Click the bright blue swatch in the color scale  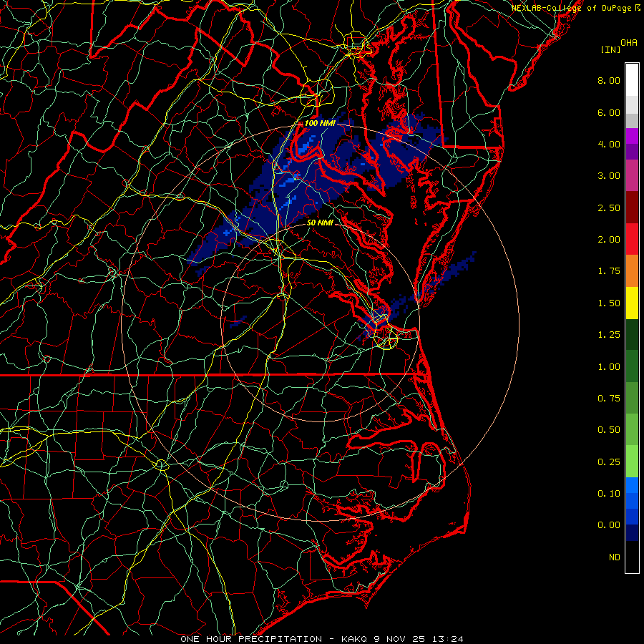click(x=632, y=485)
